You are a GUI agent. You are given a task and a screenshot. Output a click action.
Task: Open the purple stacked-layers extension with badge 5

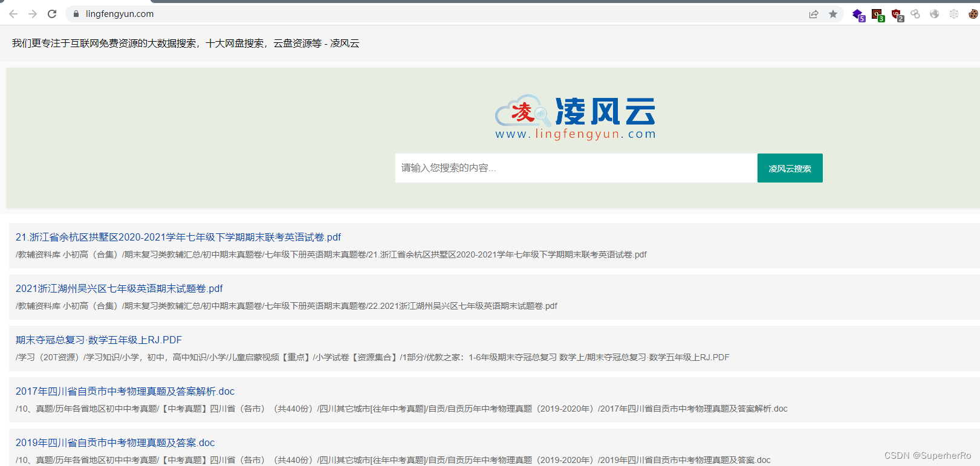(x=858, y=15)
